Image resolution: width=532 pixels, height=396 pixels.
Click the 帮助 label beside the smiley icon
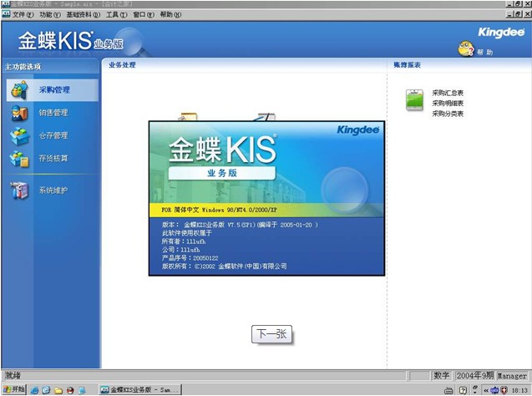(x=485, y=52)
